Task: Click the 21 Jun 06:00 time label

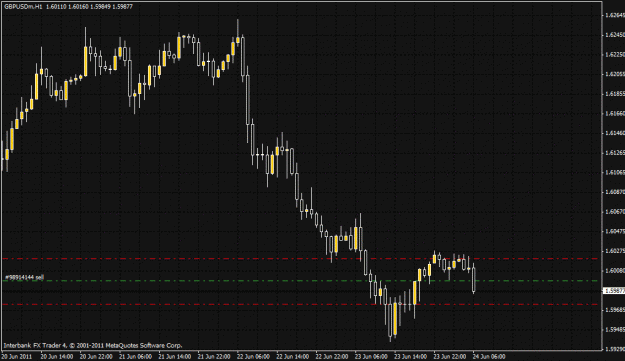Action: [x=136, y=356]
